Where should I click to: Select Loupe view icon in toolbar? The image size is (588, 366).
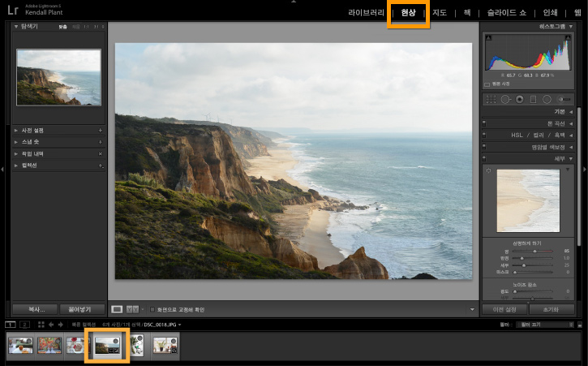[x=117, y=309]
